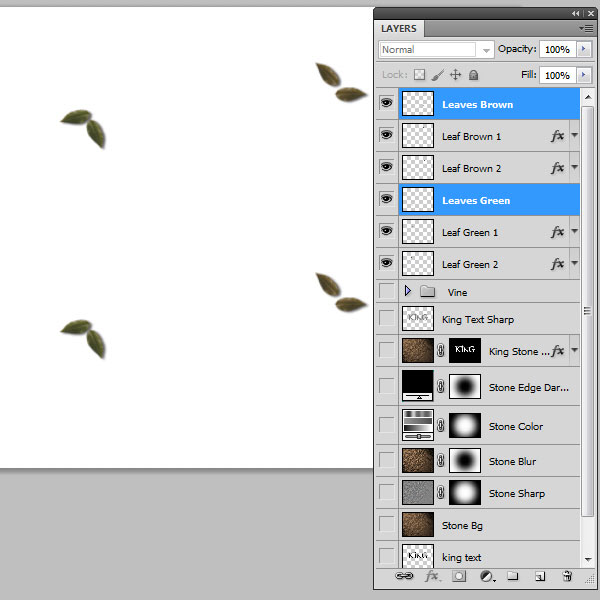600x600 pixels.
Task: Click the Stone Color adjustment thumbnail
Action: click(418, 425)
